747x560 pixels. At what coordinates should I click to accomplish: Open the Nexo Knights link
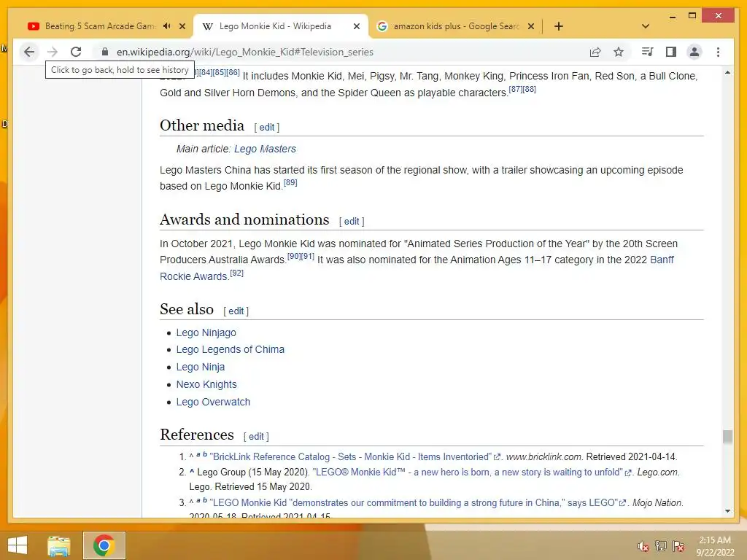pos(206,384)
